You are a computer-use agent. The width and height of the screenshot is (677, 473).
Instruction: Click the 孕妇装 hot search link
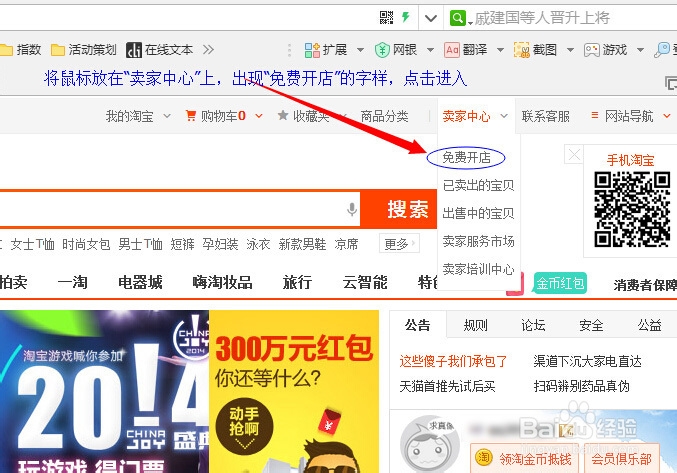220,244
